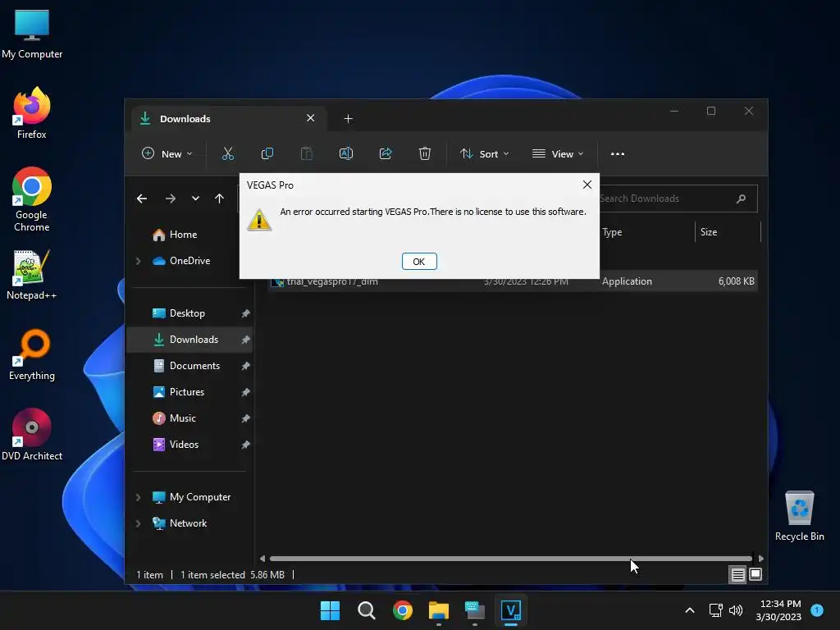Open Videos in the sidebar
840x630 pixels.
(x=184, y=445)
